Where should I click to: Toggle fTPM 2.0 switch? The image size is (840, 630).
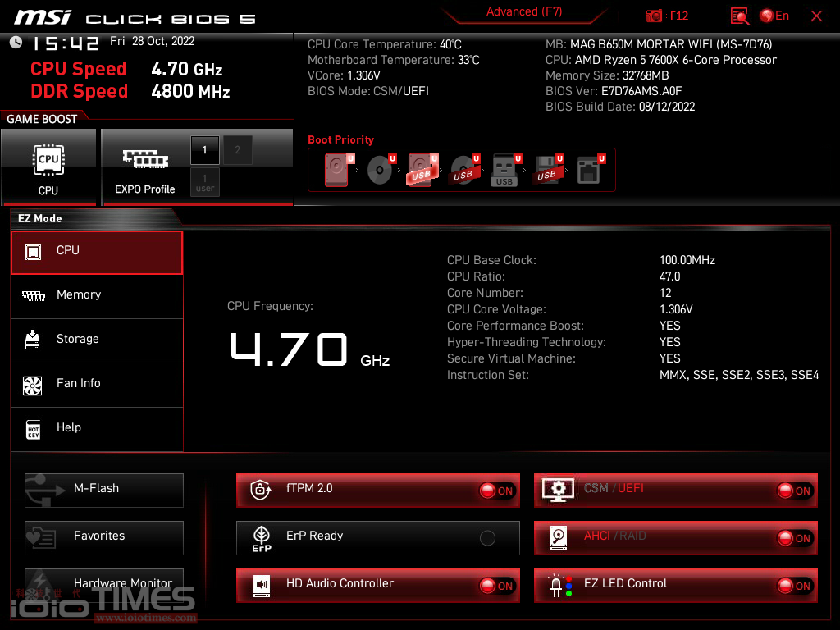(x=496, y=491)
